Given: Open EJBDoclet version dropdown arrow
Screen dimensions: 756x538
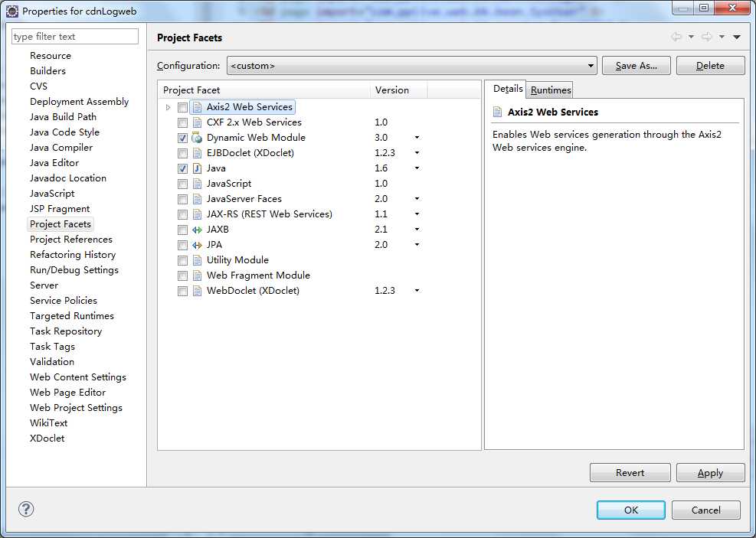Looking at the screenshot, I should coord(417,153).
